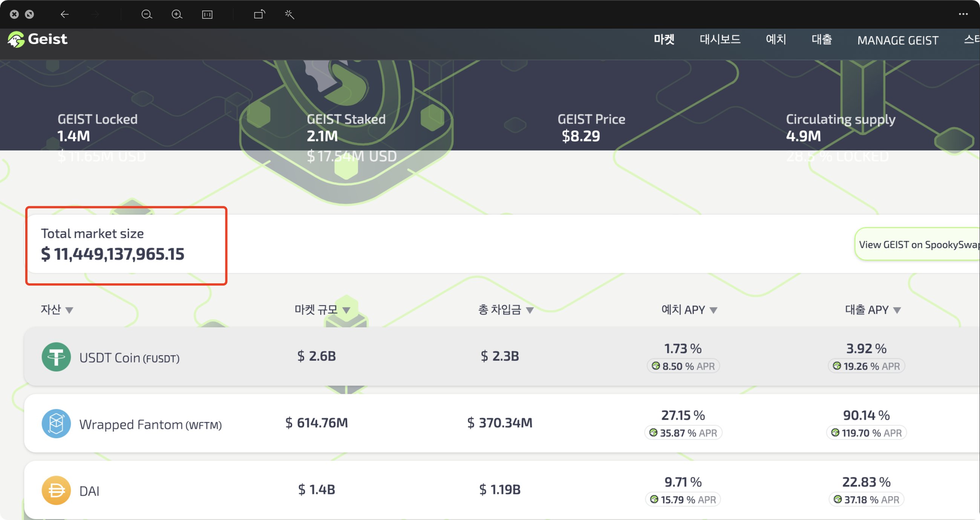Sort by 총 차입금 column arrow
The image size is (980, 520).
530,310
